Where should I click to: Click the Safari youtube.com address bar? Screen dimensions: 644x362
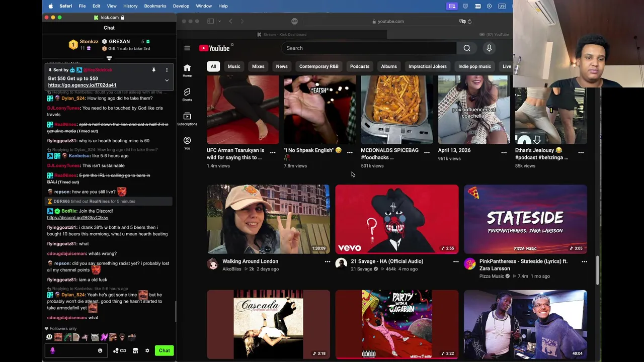(x=387, y=22)
